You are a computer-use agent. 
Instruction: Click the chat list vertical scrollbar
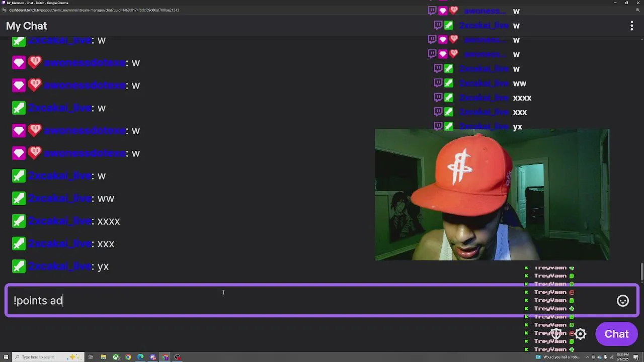tap(641, 271)
